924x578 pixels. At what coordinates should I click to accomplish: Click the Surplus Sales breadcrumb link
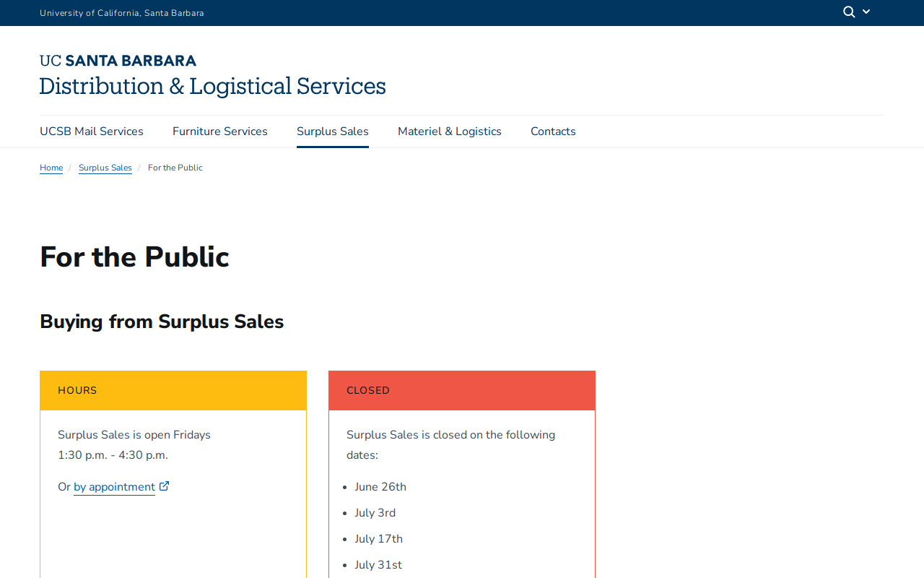pyautogui.click(x=105, y=168)
